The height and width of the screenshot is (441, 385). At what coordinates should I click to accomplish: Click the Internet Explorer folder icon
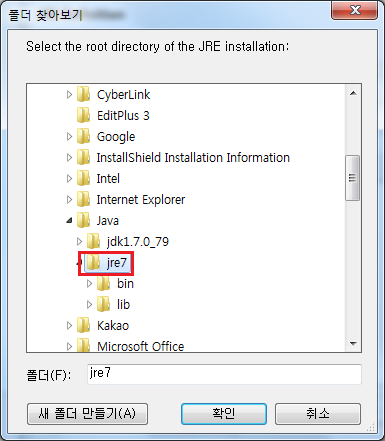(x=83, y=199)
